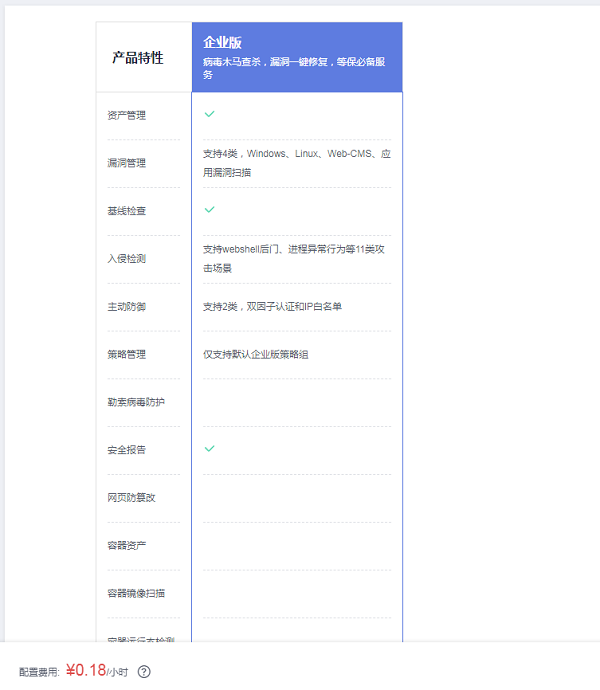Click the 产品特性 header cell

click(x=138, y=57)
